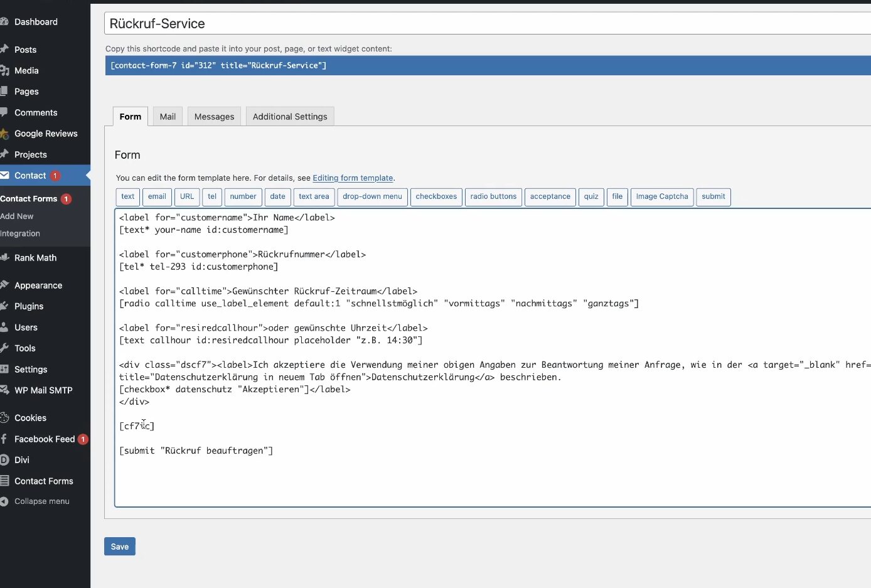Save the contact form

(119, 547)
